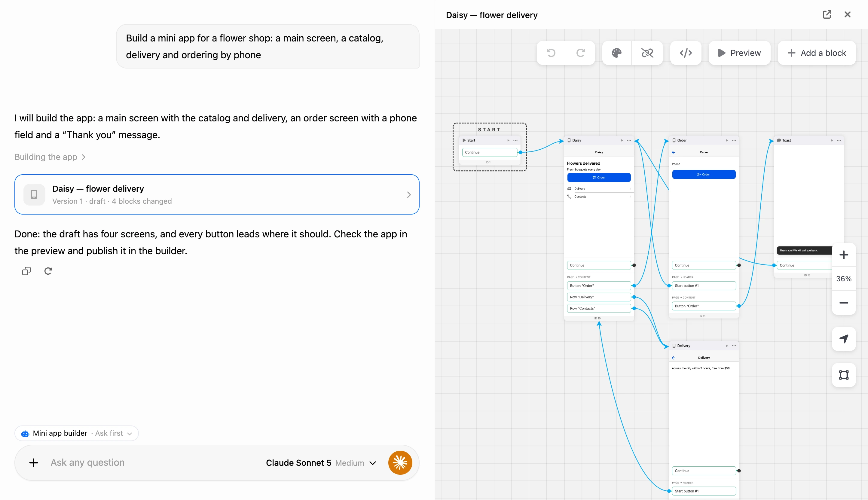868x500 pixels.
Task: Click the back arrow in Order screen
Action: (674, 152)
